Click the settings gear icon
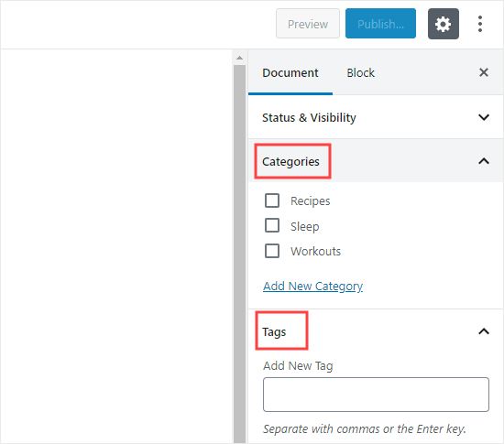The height and width of the screenshot is (444, 504). pos(443,24)
